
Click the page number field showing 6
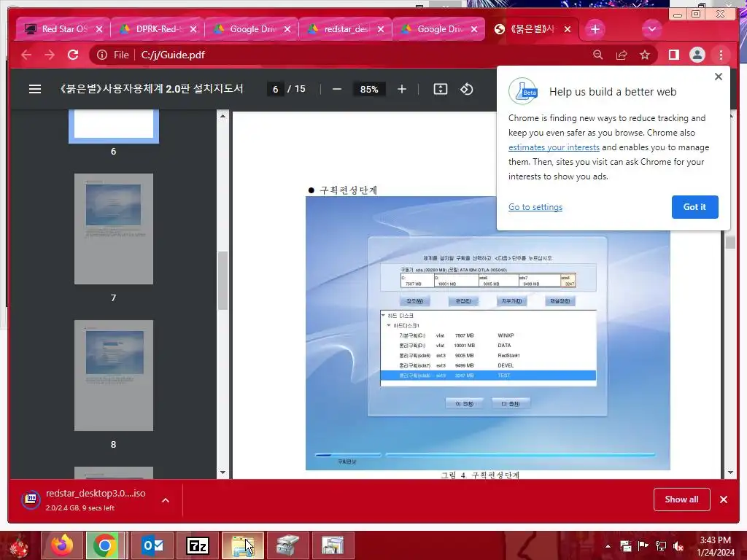click(x=275, y=89)
